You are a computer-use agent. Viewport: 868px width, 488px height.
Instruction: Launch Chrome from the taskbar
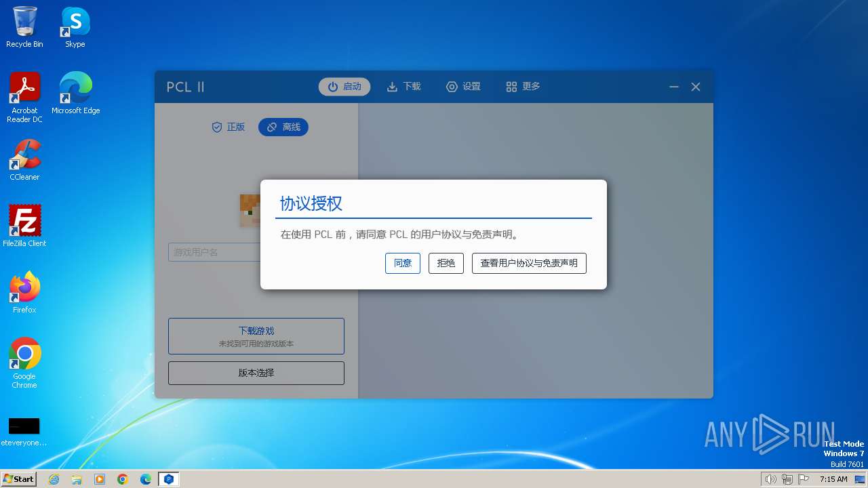[x=123, y=479]
